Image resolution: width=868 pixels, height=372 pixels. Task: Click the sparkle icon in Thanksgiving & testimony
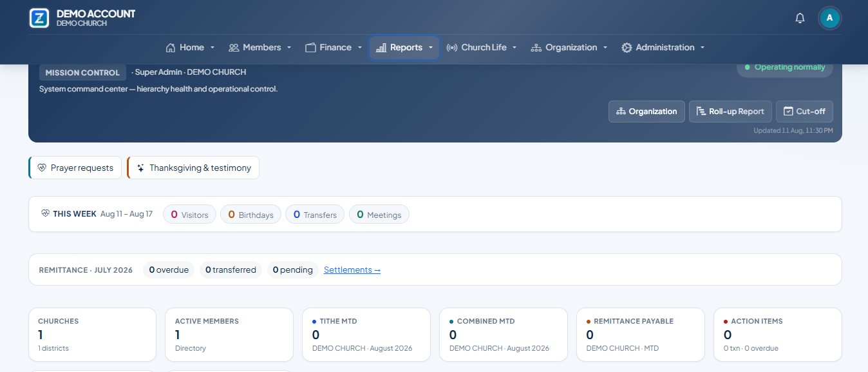[x=140, y=168]
